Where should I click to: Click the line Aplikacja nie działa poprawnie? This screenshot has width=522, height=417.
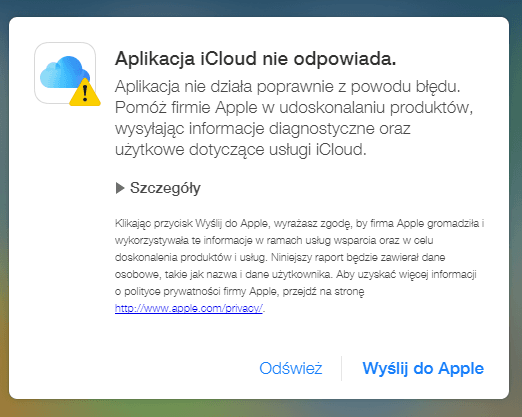[x=287, y=87]
